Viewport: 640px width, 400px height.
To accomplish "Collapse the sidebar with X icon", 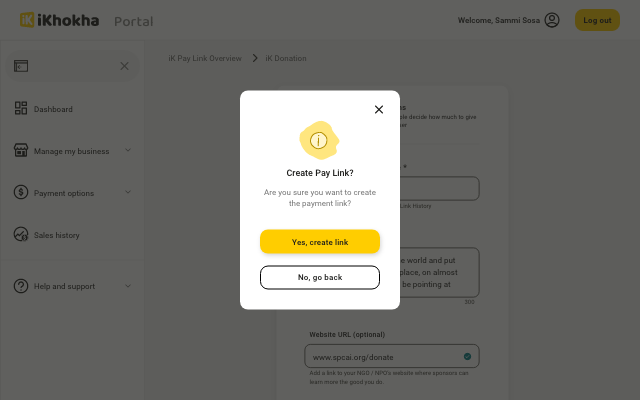I will (x=124, y=66).
